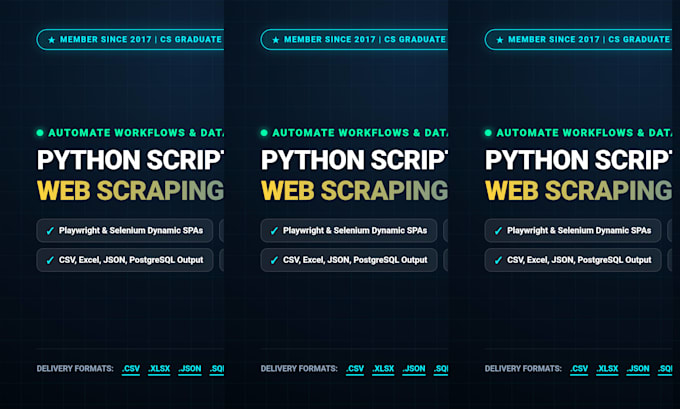Viewport: 680px width, 409px height.
Task: Click the checkmark beside Playwright & Selenium, middle panel
Action: click(275, 231)
